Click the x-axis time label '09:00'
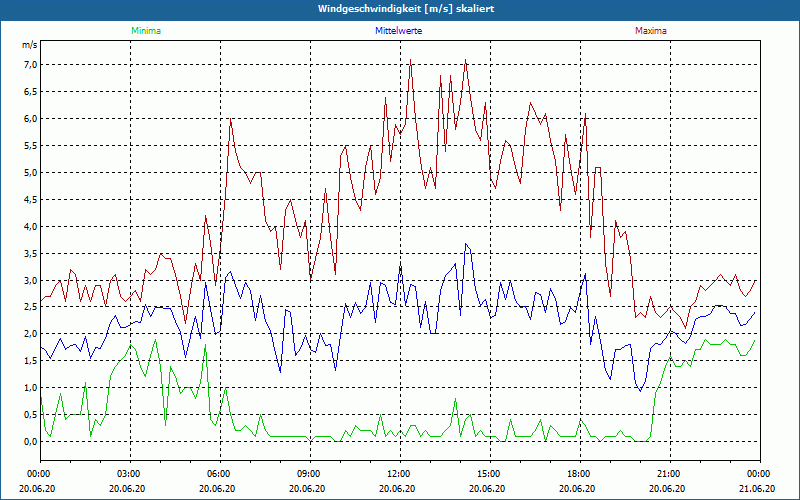The width and height of the screenshot is (800, 500). [310, 474]
